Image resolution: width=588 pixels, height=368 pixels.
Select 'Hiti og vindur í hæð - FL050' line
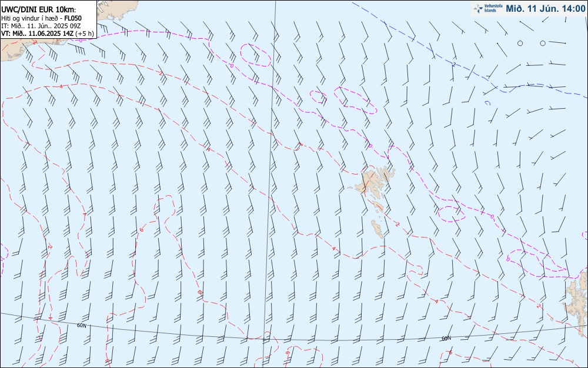(x=41, y=18)
